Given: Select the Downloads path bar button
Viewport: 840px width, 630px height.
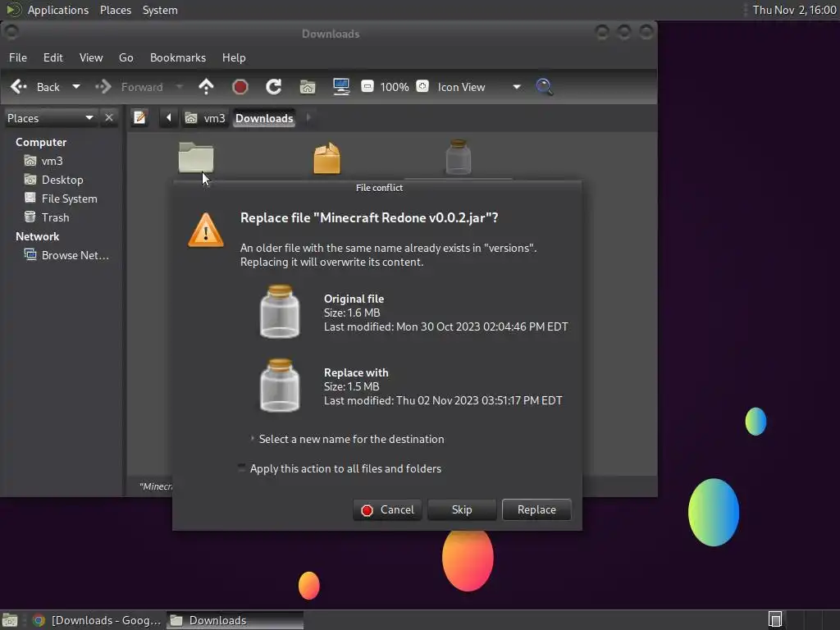Looking at the screenshot, I should point(264,118).
